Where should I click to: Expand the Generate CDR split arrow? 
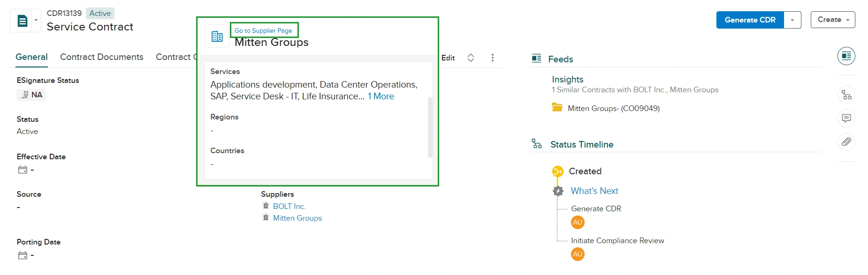click(792, 20)
